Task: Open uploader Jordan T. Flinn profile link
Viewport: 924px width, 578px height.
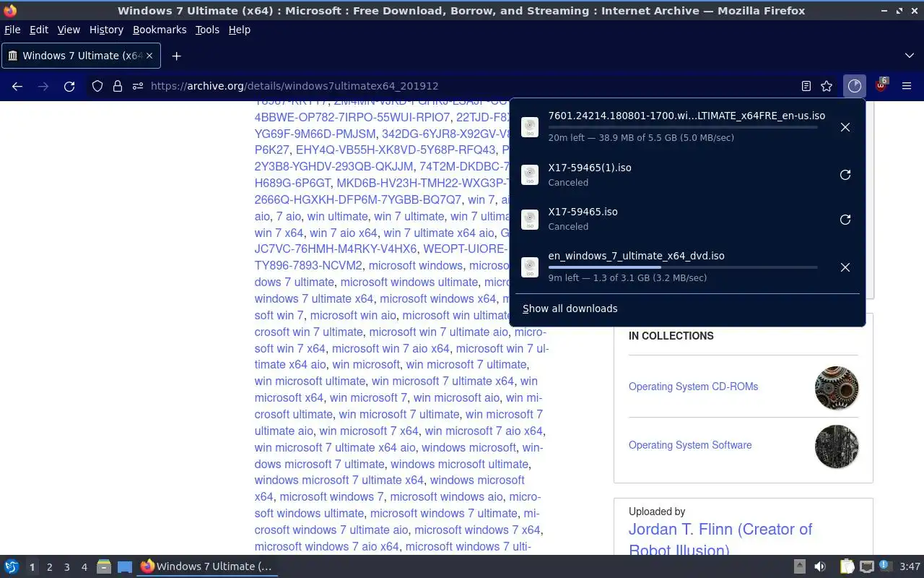Action: tap(720, 539)
